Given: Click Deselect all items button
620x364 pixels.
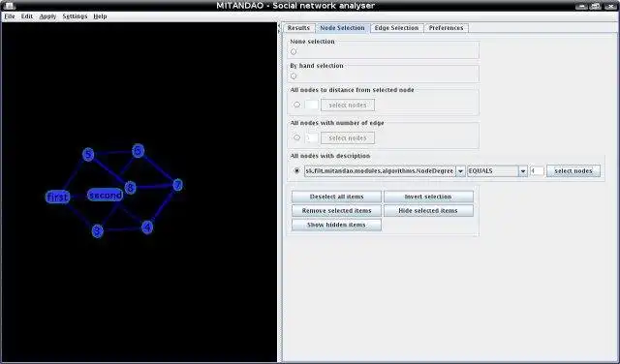Looking at the screenshot, I should point(336,197).
